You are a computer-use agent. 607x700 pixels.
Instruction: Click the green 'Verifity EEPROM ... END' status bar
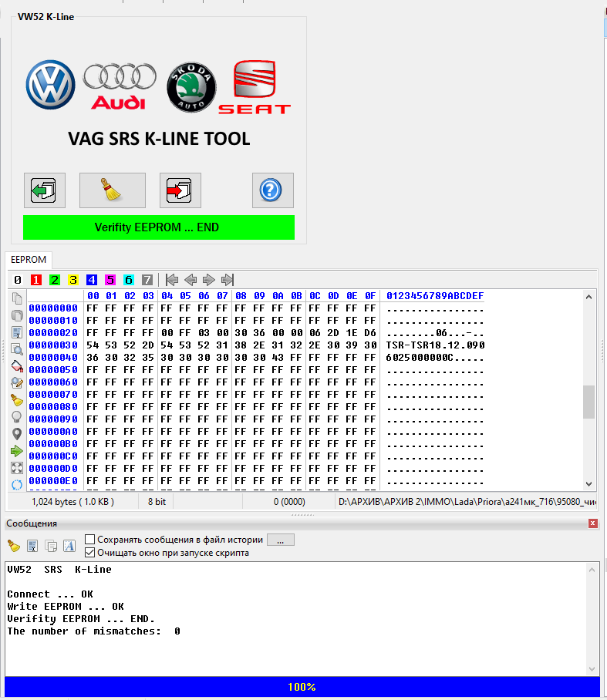click(159, 227)
